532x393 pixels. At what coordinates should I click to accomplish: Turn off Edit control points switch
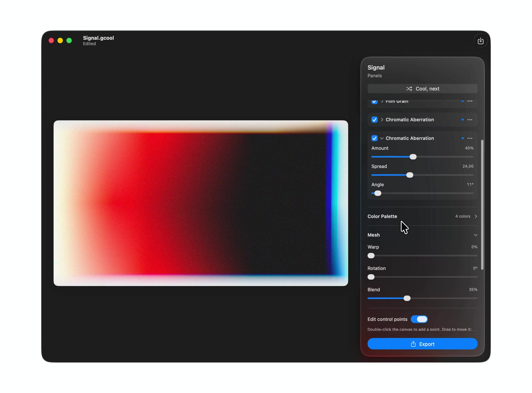tap(419, 319)
